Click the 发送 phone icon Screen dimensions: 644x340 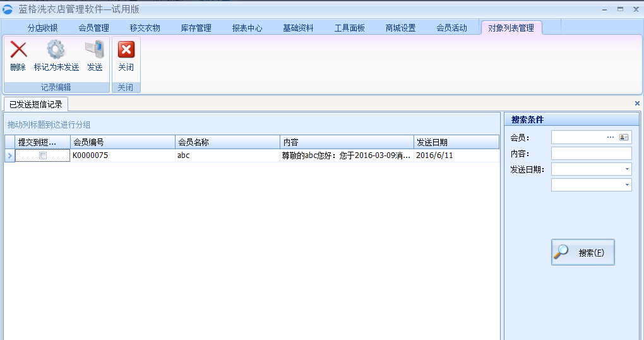[x=95, y=49]
